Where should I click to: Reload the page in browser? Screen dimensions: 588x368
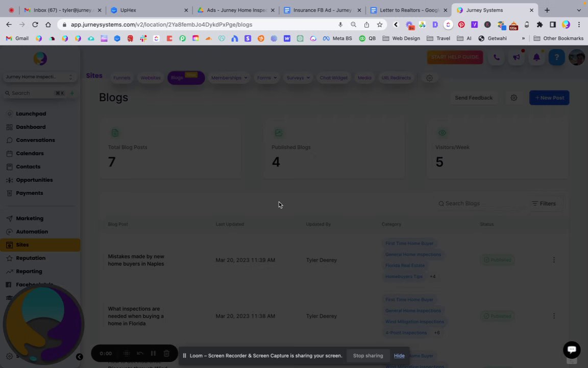pos(35,25)
